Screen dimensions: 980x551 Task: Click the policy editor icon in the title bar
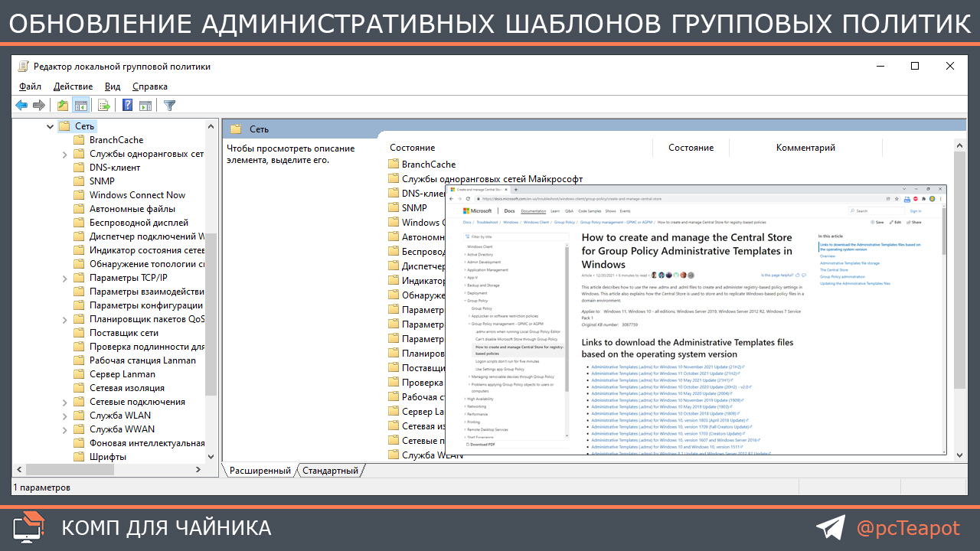tap(24, 66)
